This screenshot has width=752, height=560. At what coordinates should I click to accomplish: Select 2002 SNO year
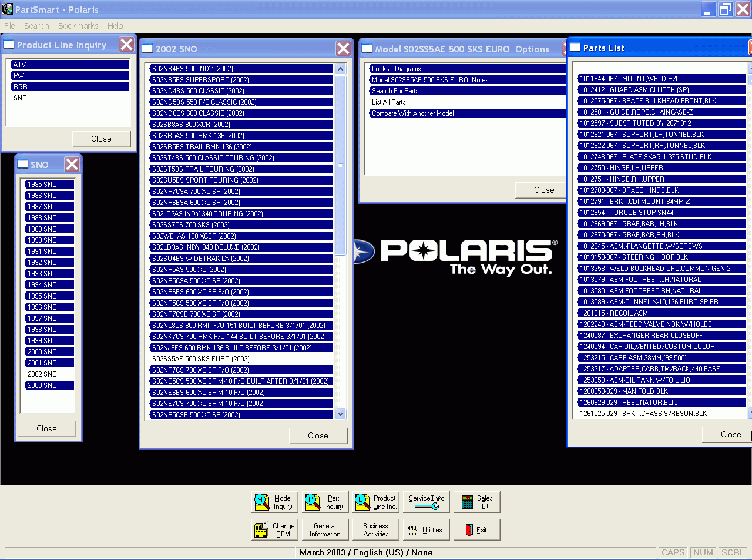point(49,374)
